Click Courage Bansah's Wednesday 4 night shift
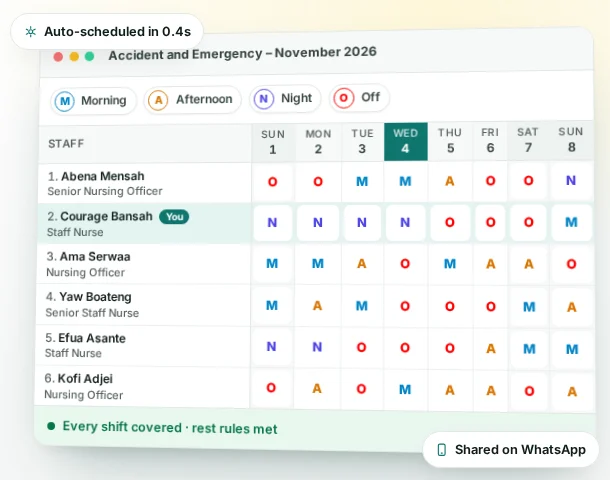Screen dimensions: 610x480 pyautogui.click(x=405, y=222)
